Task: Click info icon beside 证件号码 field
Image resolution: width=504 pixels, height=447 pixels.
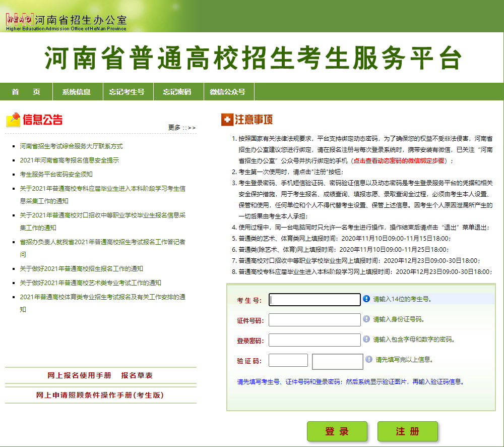Action: [366, 319]
